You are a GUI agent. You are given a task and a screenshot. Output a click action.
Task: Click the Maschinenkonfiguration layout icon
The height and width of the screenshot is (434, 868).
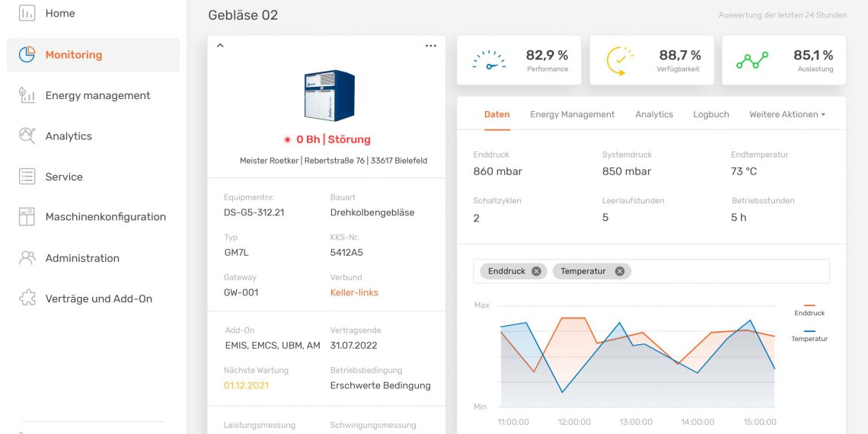27,217
